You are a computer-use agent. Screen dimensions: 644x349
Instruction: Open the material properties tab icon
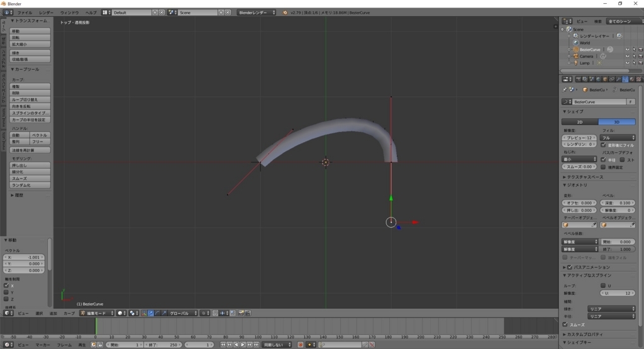click(631, 79)
